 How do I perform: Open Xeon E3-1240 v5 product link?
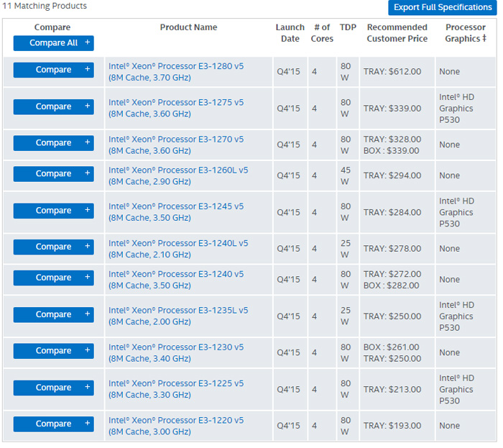[176, 280]
